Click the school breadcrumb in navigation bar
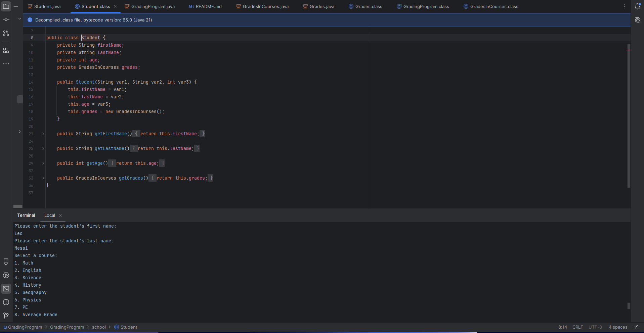The width and height of the screenshot is (644, 333). [99, 327]
